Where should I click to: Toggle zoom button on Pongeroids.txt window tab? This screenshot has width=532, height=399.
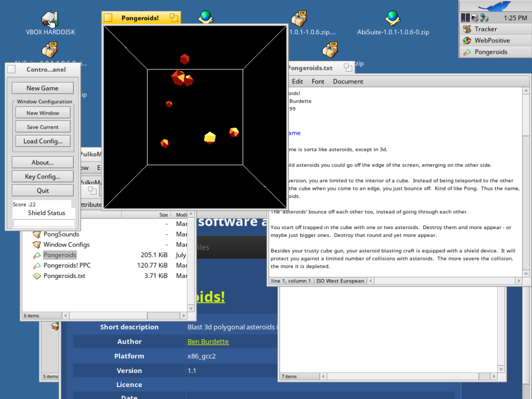coord(346,68)
